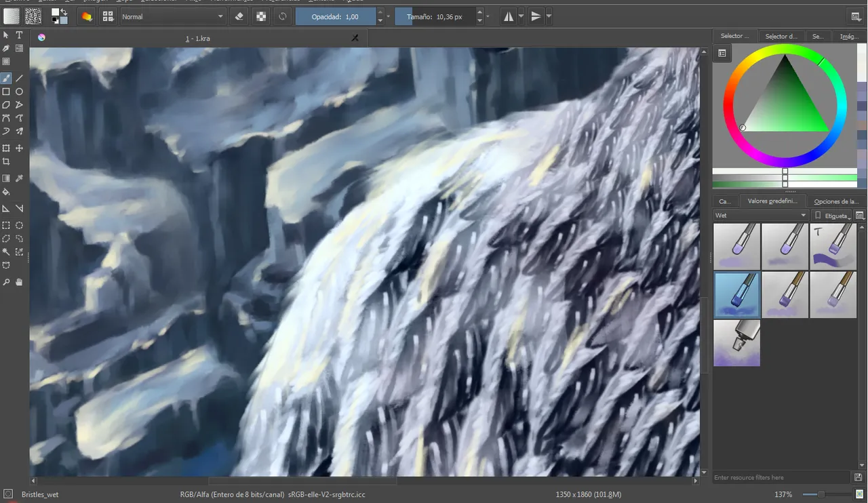The image size is (868, 503).
Task: Select the Bezier Curve tool
Action: (x=6, y=118)
